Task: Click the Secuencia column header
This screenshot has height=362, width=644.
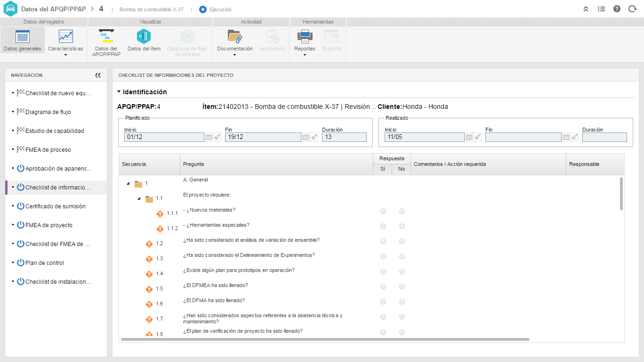Action: 149,164
